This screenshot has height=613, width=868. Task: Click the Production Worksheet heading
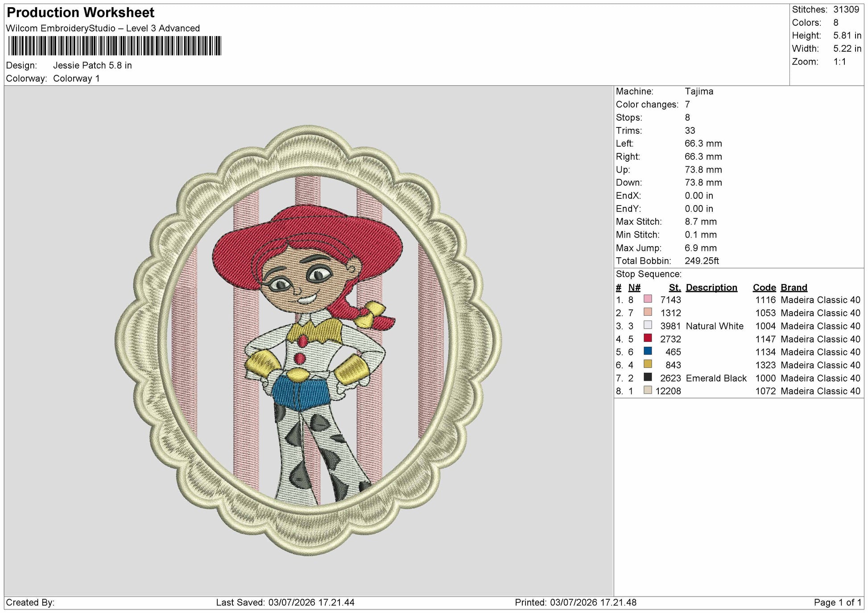pos(81,12)
